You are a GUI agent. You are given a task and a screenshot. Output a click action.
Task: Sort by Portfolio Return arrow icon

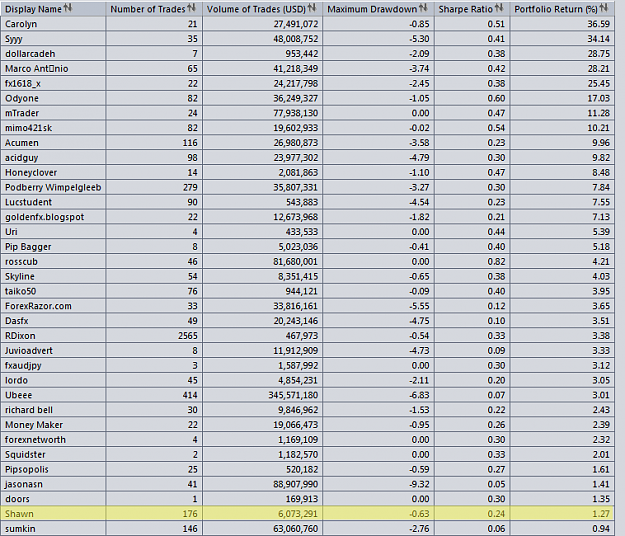pos(603,8)
